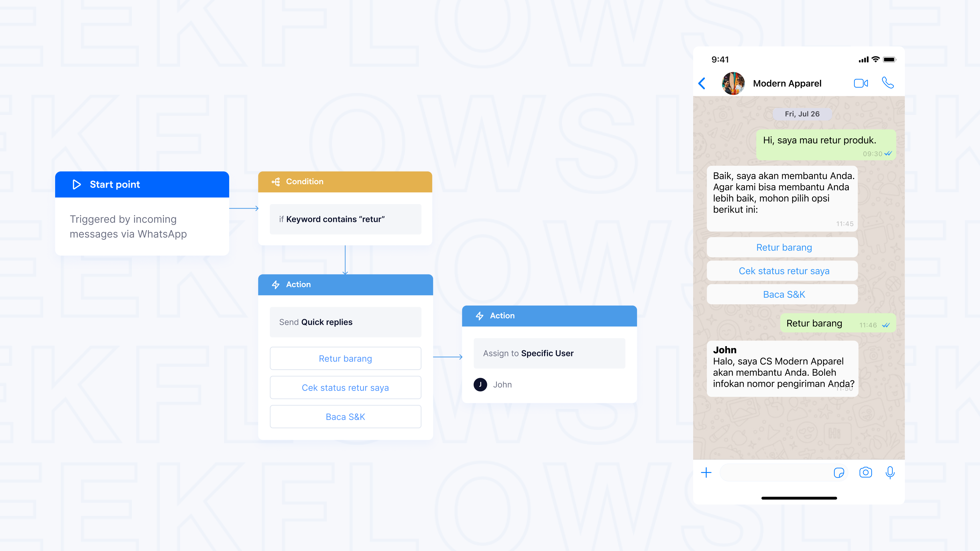Click the camera icon in chat input
Image resolution: width=980 pixels, height=551 pixels.
[x=866, y=472]
